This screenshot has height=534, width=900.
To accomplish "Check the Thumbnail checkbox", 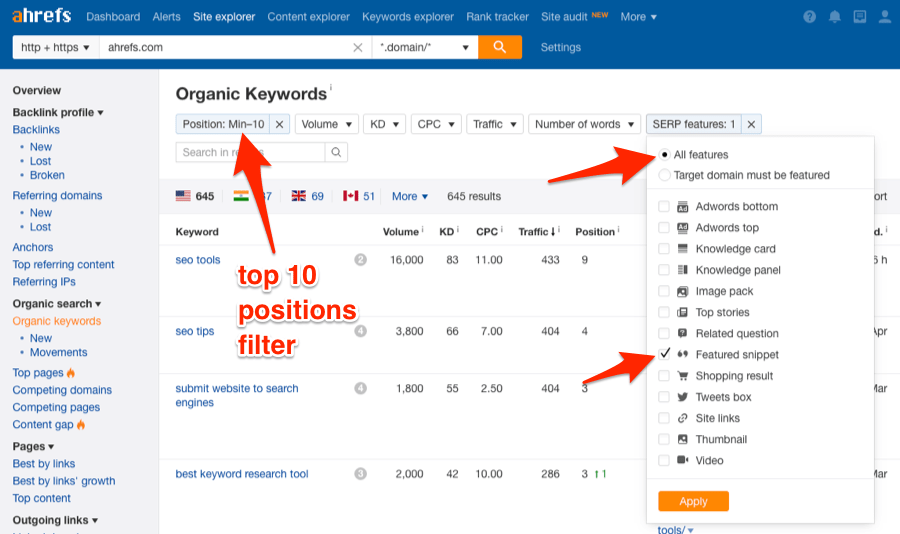I will (x=664, y=439).
